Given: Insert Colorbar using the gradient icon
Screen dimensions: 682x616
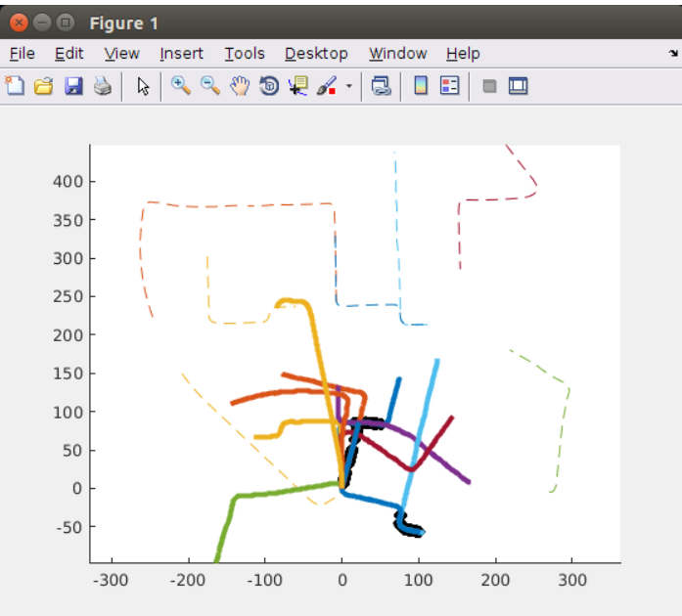Looking at the screenshot, I should (421, 86).
